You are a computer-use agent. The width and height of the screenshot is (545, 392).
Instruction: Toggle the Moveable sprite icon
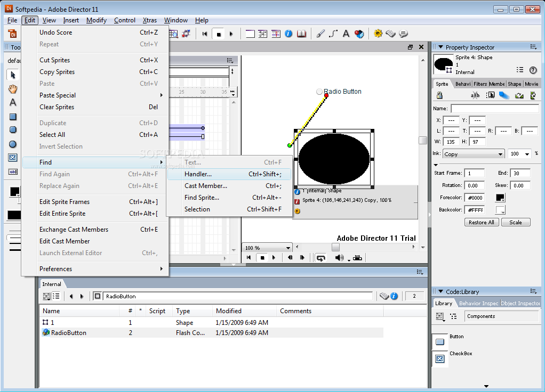coord(491,95)
